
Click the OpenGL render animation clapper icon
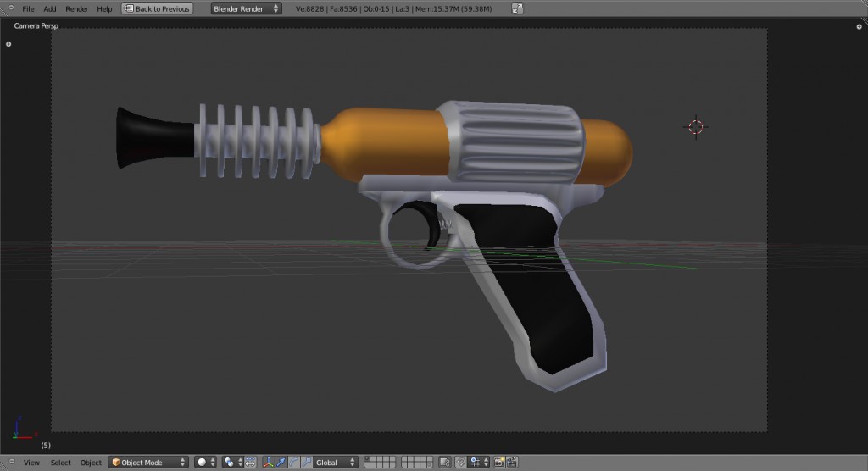coord(511,463)
